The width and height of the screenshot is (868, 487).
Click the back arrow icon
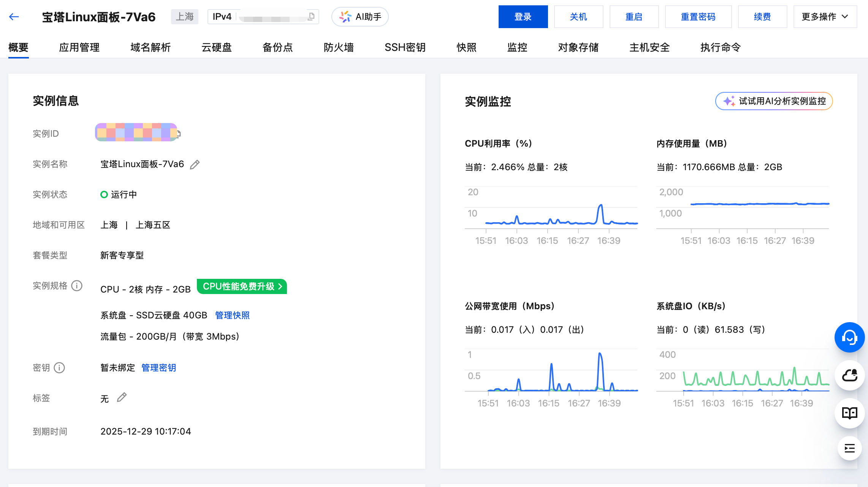[14, 17]
